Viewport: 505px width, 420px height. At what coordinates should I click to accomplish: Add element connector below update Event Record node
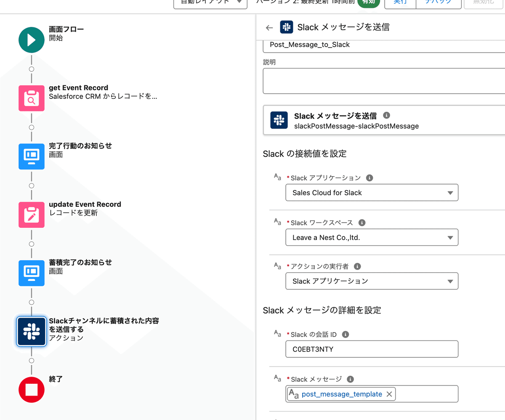pyautogui.click(x=32, y=244)
